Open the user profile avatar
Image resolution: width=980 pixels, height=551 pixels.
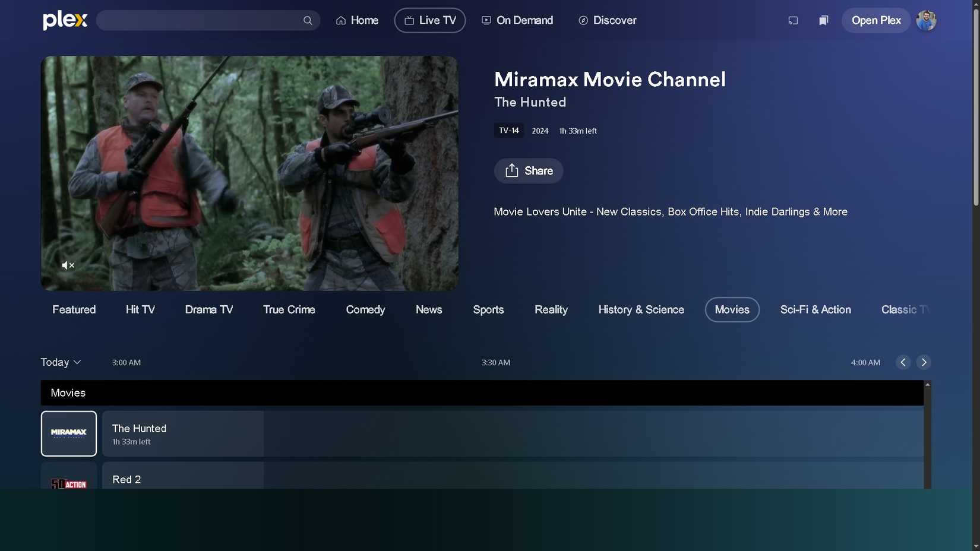(926, 21)
